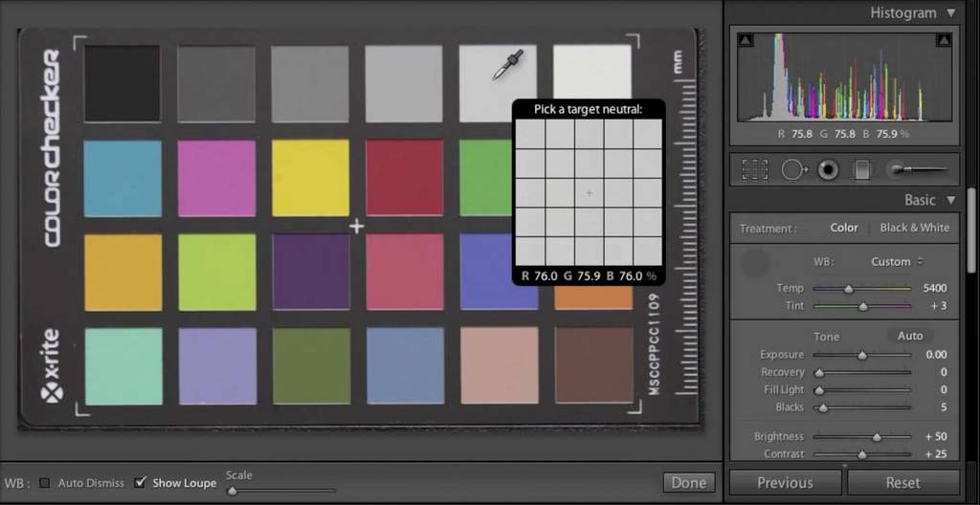Click the Exposure slider
The height and width of the screenshot is (505, 980).
coord(862,355)
